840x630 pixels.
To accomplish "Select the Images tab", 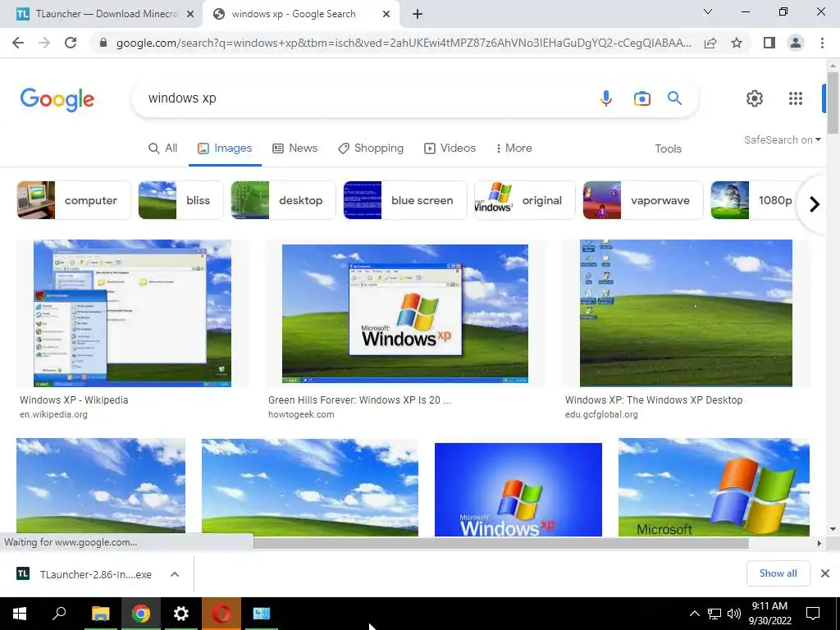I will tap(225, 148).
